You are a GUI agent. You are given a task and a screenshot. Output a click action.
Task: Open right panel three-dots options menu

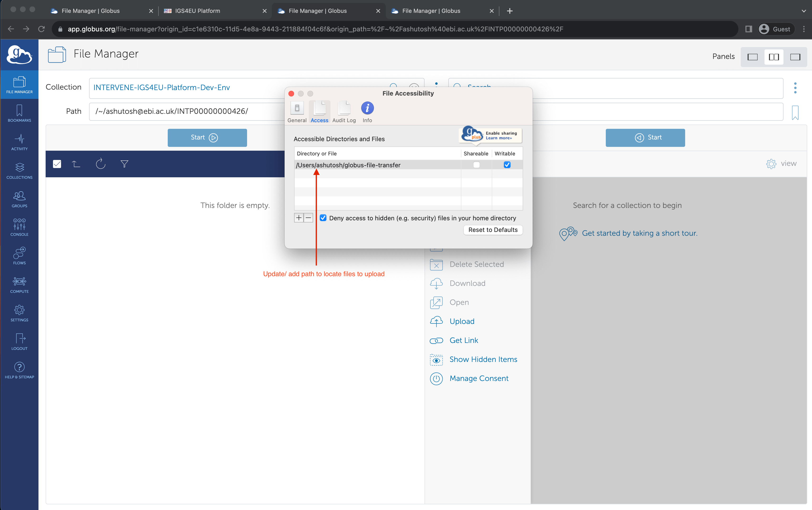(795, 88)
